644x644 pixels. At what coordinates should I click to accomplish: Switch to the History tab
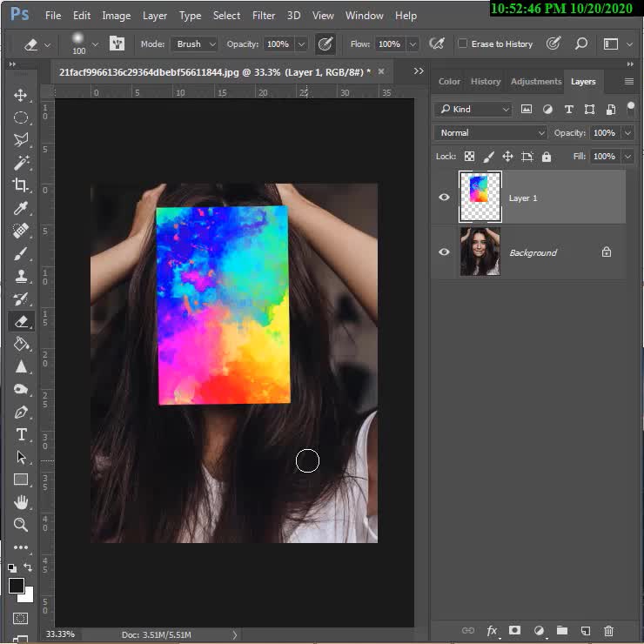pyautogui.click(x=486, y=81)
